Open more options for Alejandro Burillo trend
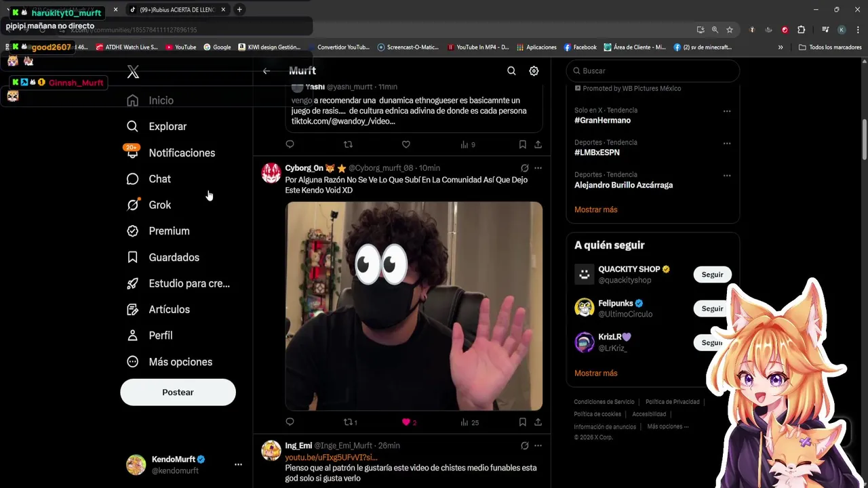 click(x=727, y=176)
